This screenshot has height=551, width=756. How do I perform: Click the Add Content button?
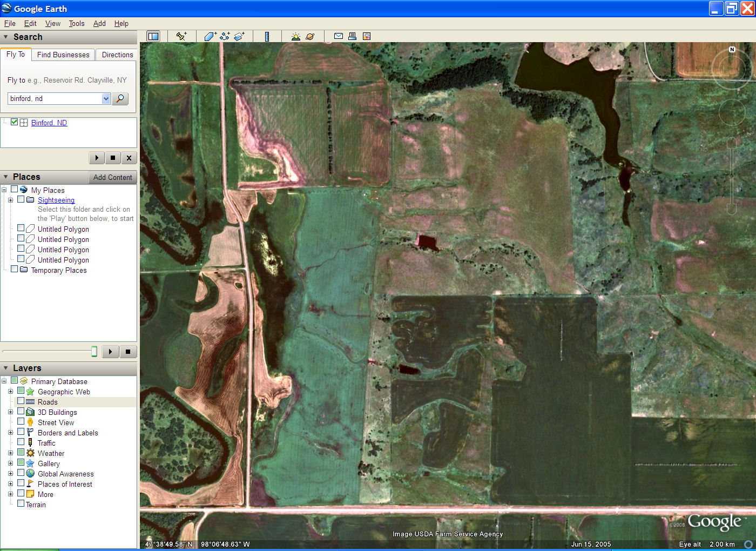112,177
